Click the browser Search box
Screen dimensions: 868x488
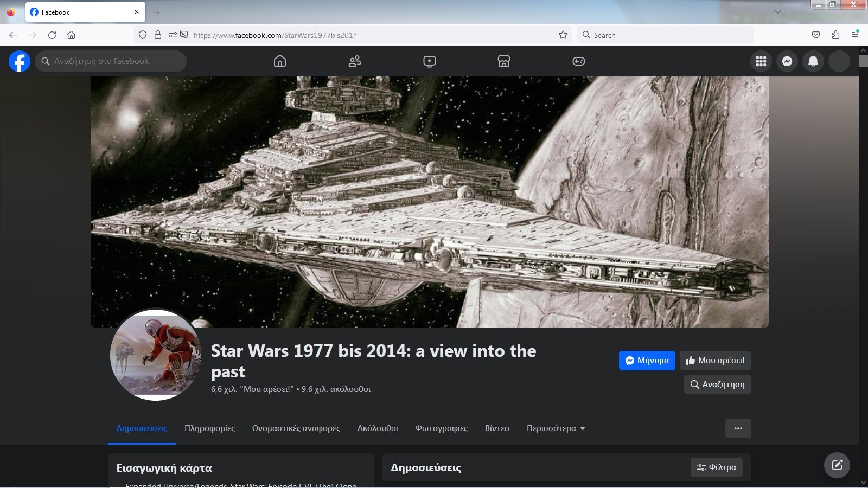pos(666,35)
